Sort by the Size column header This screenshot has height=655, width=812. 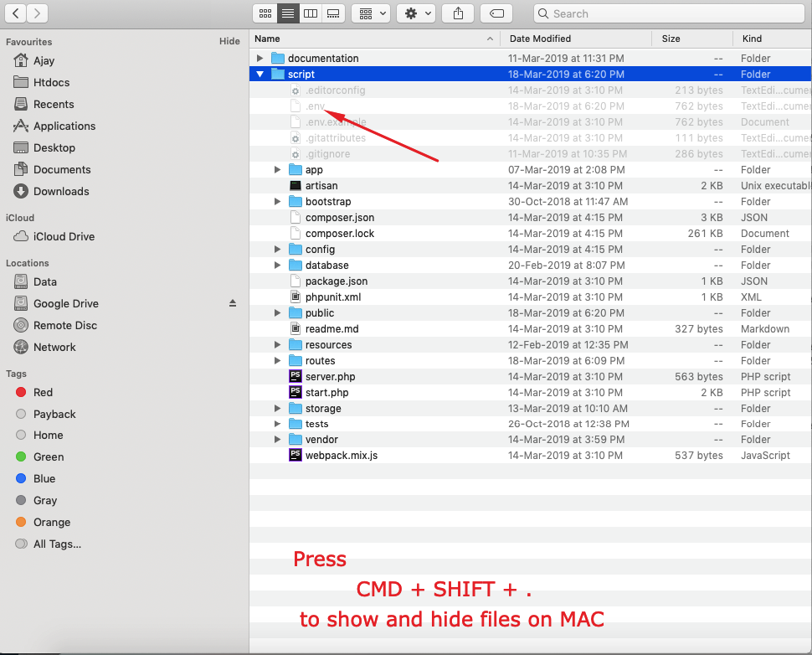[x=692, y=39]
